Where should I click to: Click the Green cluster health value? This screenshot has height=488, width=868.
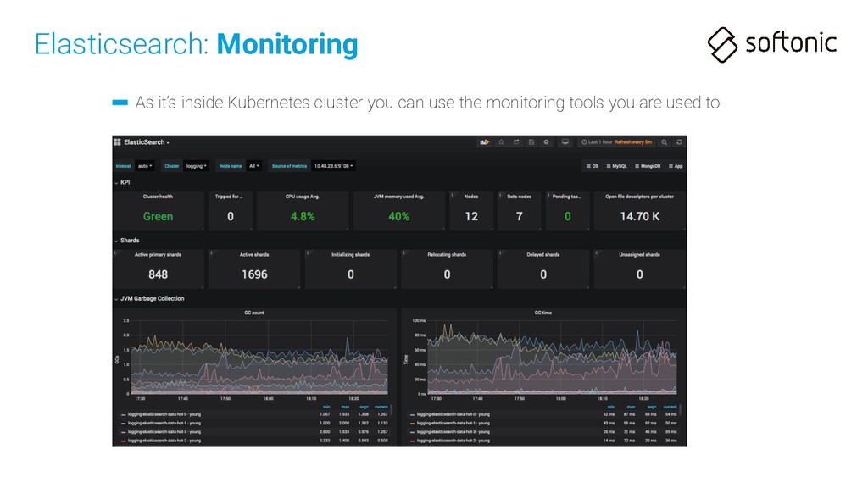tap(158, 216)
